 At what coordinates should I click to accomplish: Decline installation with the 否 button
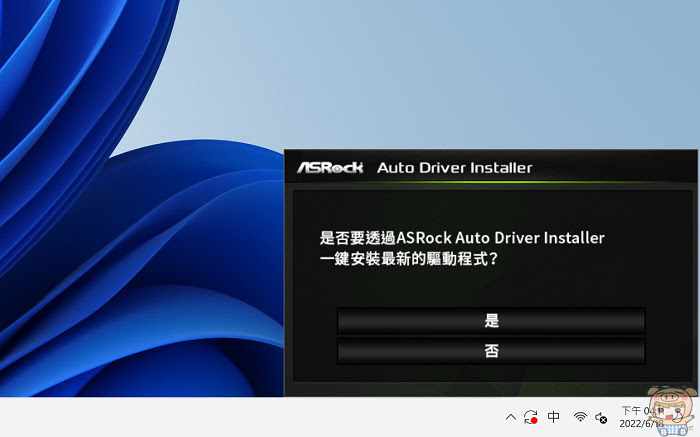(491, 351)
